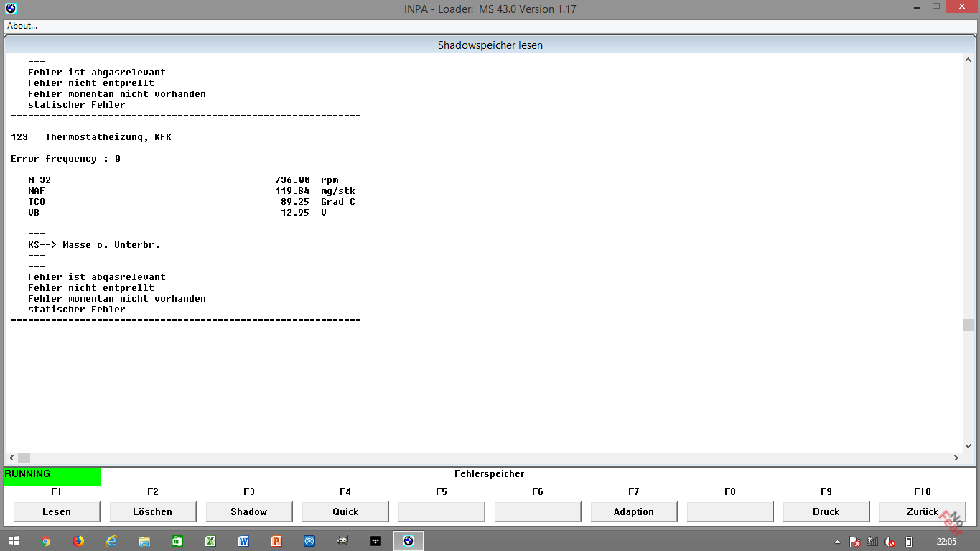Show hidden system tray icons

coord(837,542)
